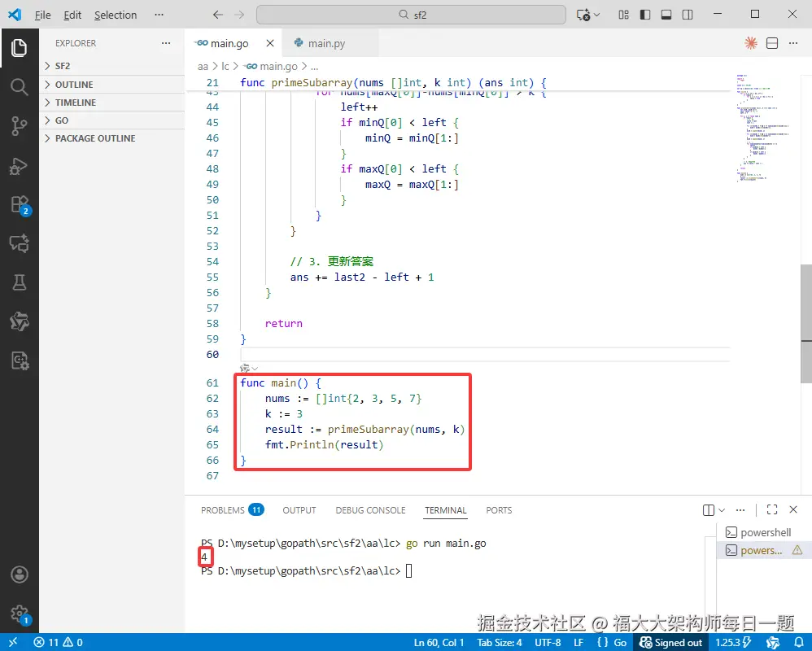This screenshot has height=651, width=812.
Task: Open the Extensions view with badge 2
Action: (20, 204)
